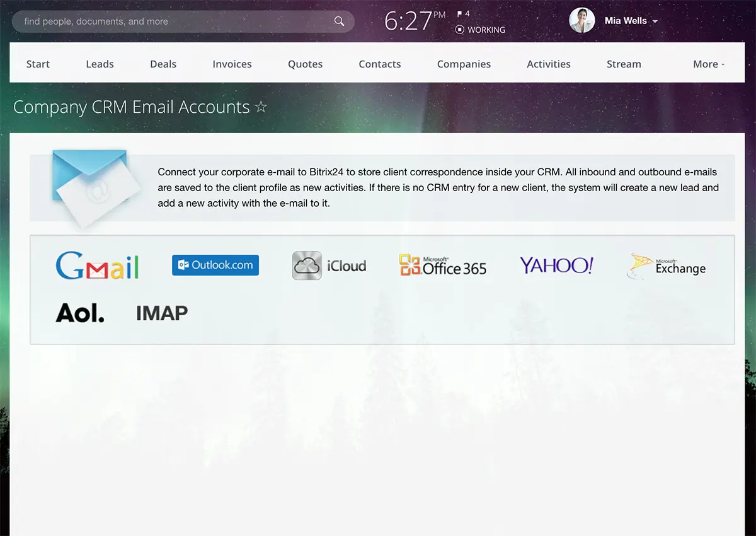Image resolution: width=756 pixels, height=536 pixels.
Task: Click Mia Wells' profile picture
Action: point(581,21)
